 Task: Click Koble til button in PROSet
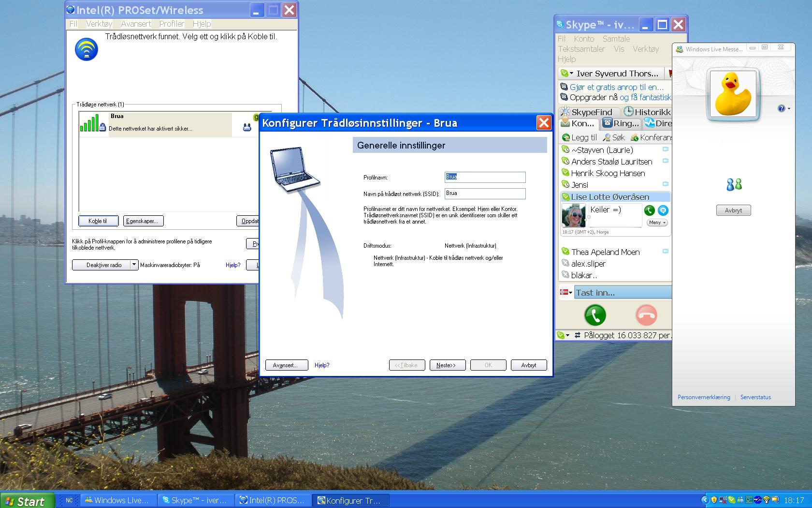point(99,221)
